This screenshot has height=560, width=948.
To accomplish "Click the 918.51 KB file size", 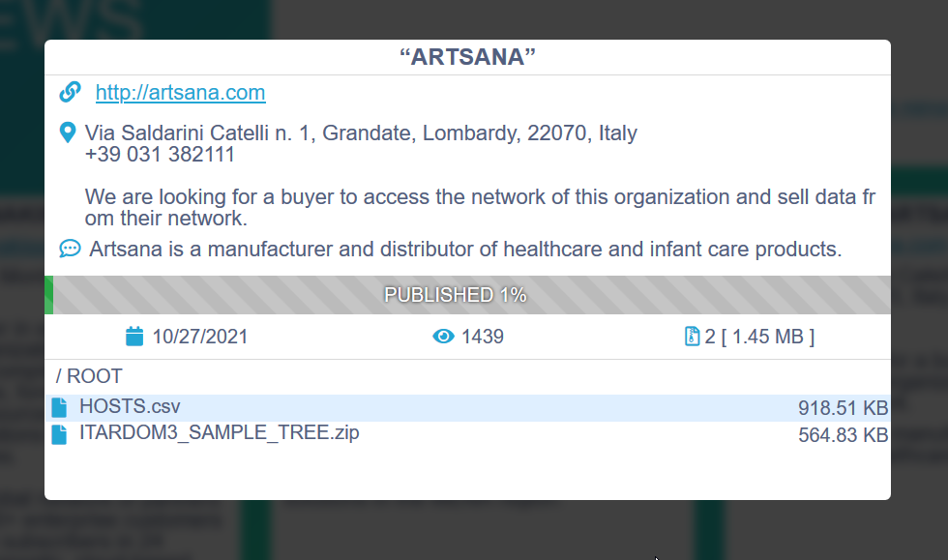I will 843,408.
